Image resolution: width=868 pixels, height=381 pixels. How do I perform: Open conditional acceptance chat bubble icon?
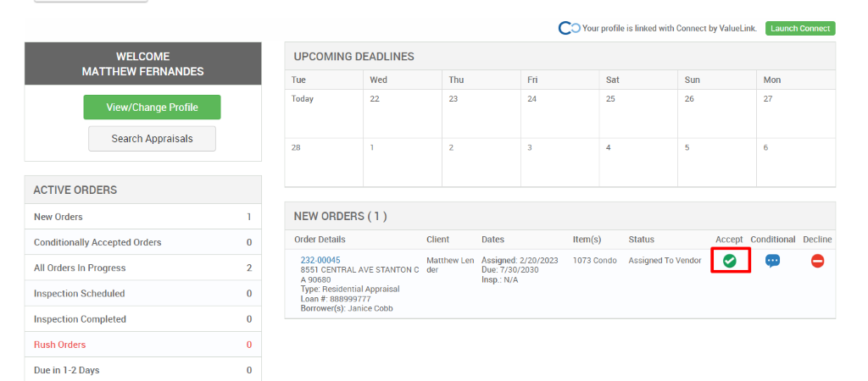tap(773, 261)
